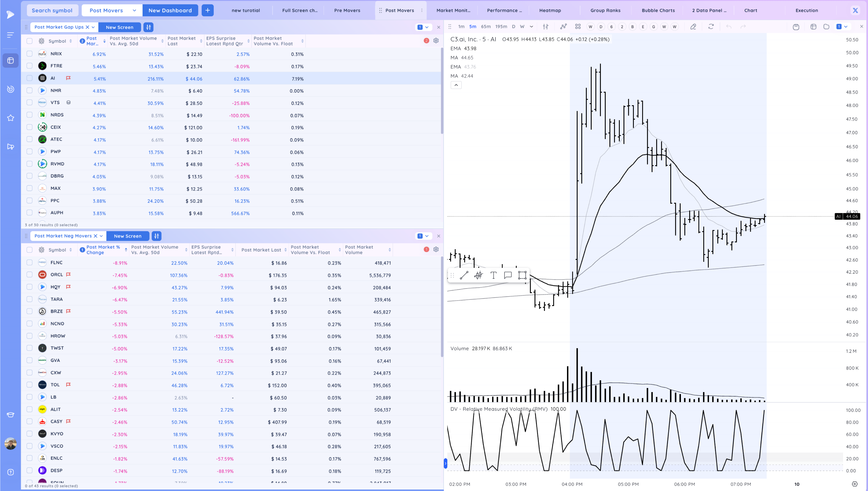Open the favorites star in left sidebar
868x491 pixels.
tap(10, 118)
